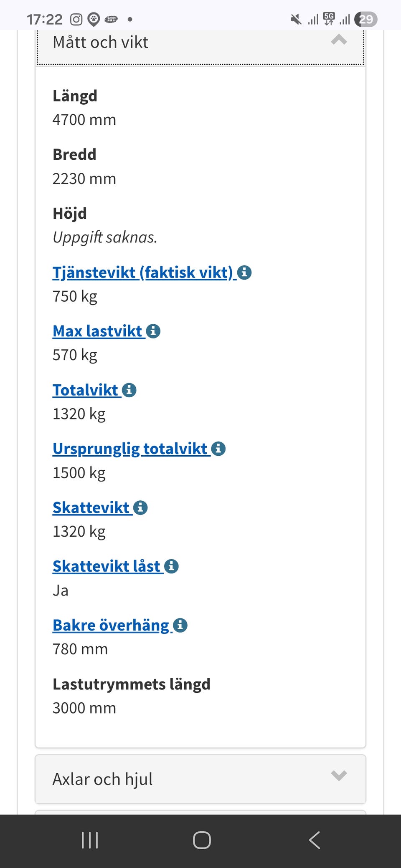Open info icon next to Totalvikt
The height and width of the screenshot is (868, 401).
pyautogui.click(x=129, y=390)
